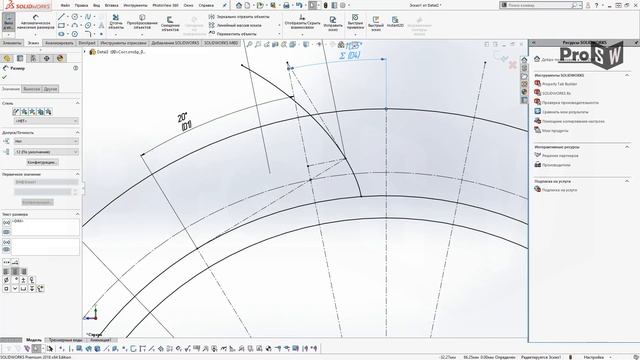
Task: Click the Save icon in title toolbar
Action: click(x=273, y=5)
